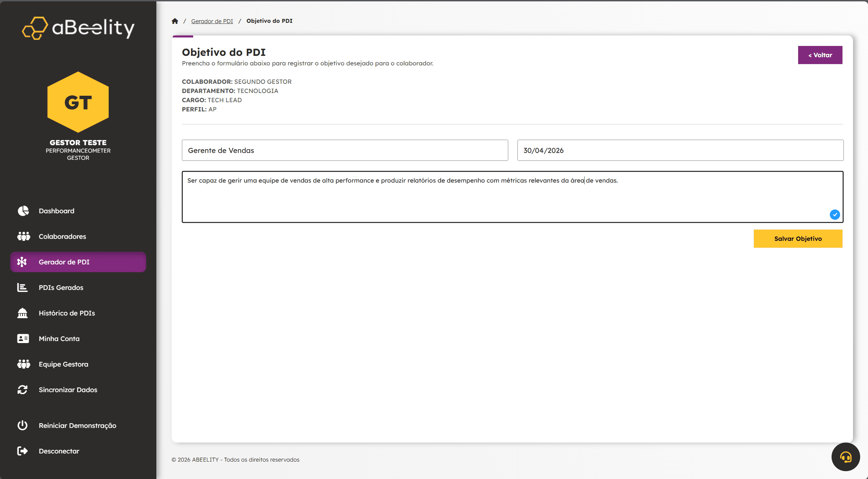The height and width of the screenshot is (479, 868).
Task: Click the GT hexagon profile avatar
Action: (78, 102)
